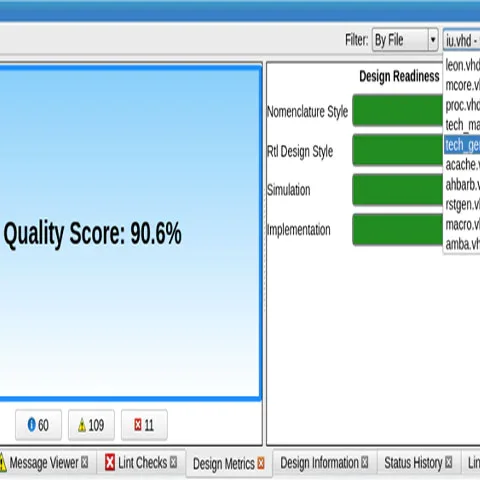This screenshot has width=480, height=480.
Task: Open the By File filter dropdown arrow
Action: point(433,40)
